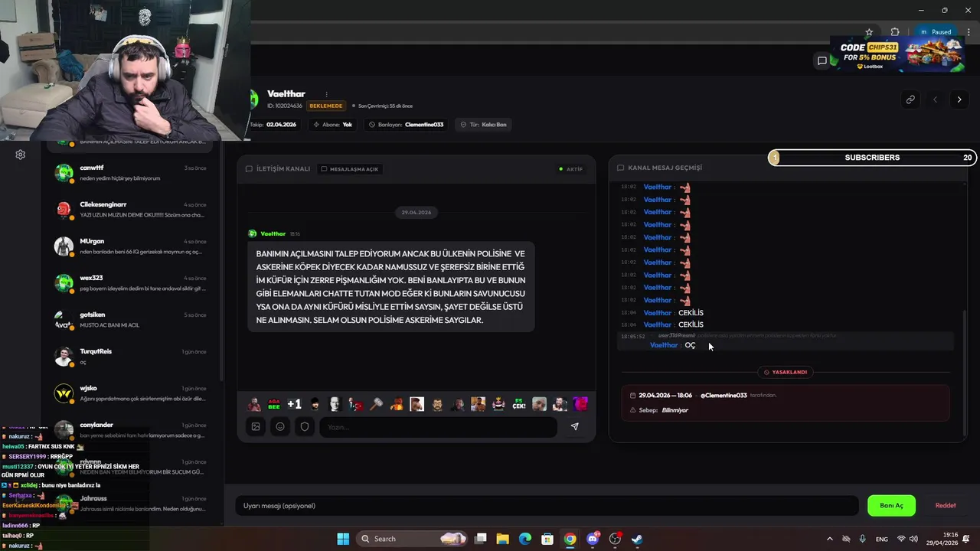The width and height of the screenshot is (980, 551).
Task: Click the Yazın... message input field
Action: point(437,427)
